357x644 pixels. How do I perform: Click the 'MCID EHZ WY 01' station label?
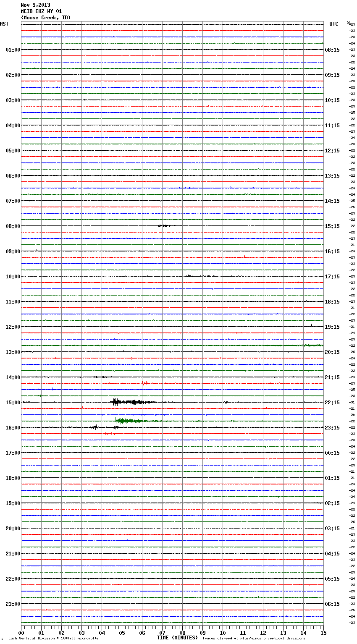(x=41, y=11)
